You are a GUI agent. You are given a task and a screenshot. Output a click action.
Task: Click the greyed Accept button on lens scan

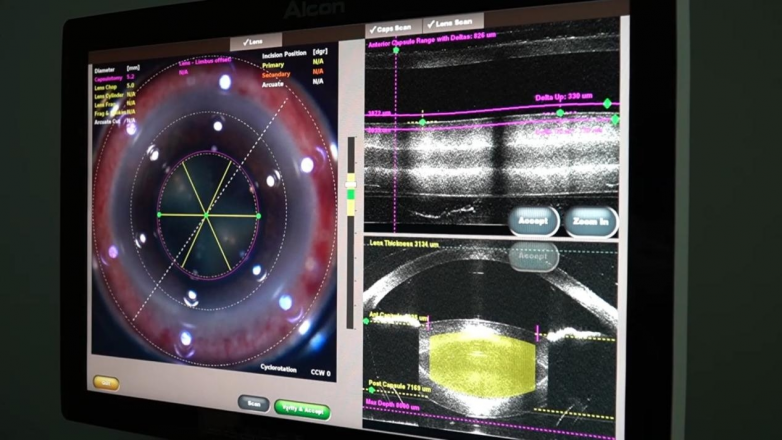(x=533, y=256)
